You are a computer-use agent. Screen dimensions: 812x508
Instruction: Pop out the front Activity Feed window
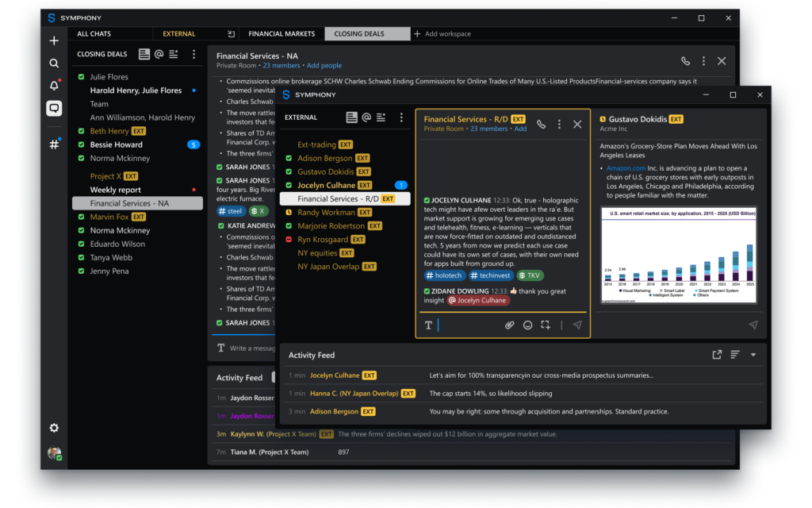(x=717, y=355)
